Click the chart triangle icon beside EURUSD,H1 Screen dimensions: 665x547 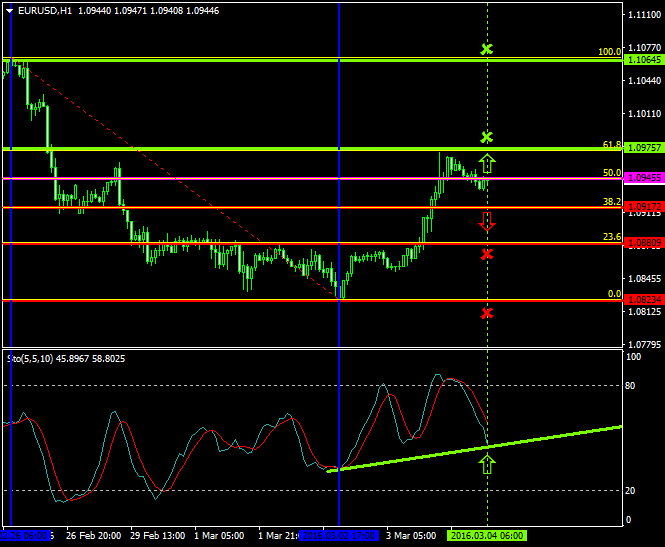[10, 10]
